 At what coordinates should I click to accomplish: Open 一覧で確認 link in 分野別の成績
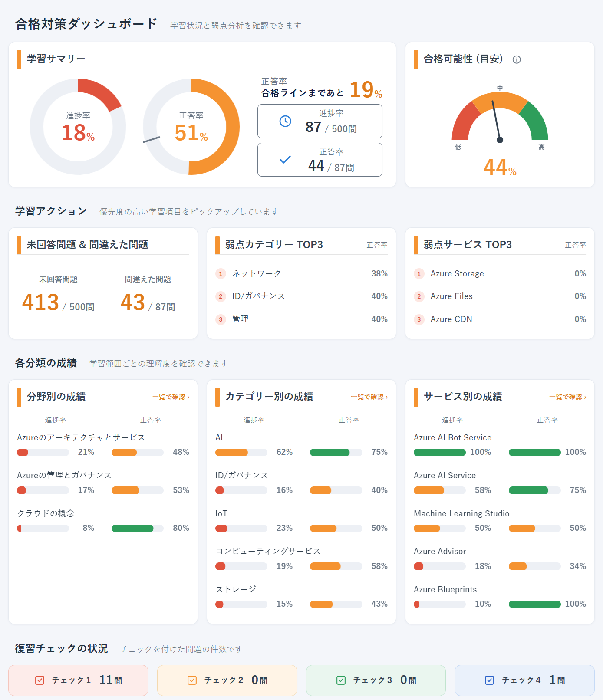click(171, 397)
